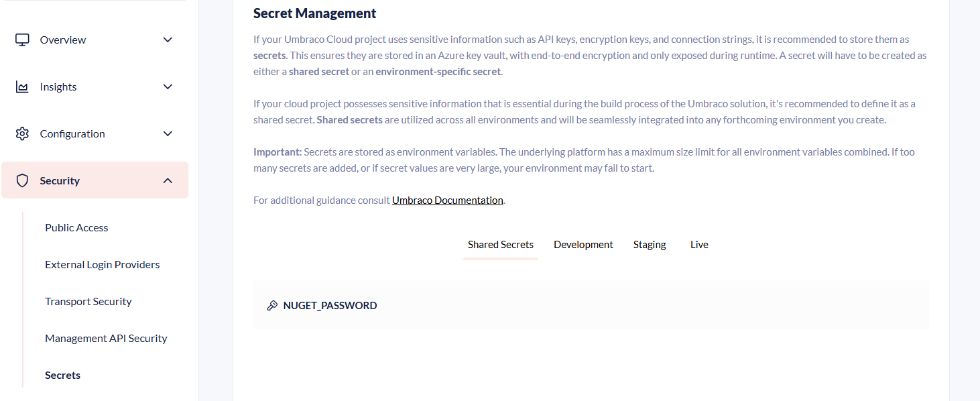Expand the Configuration section chevron
The image size is (980, 401).
[x=168, y=133]
